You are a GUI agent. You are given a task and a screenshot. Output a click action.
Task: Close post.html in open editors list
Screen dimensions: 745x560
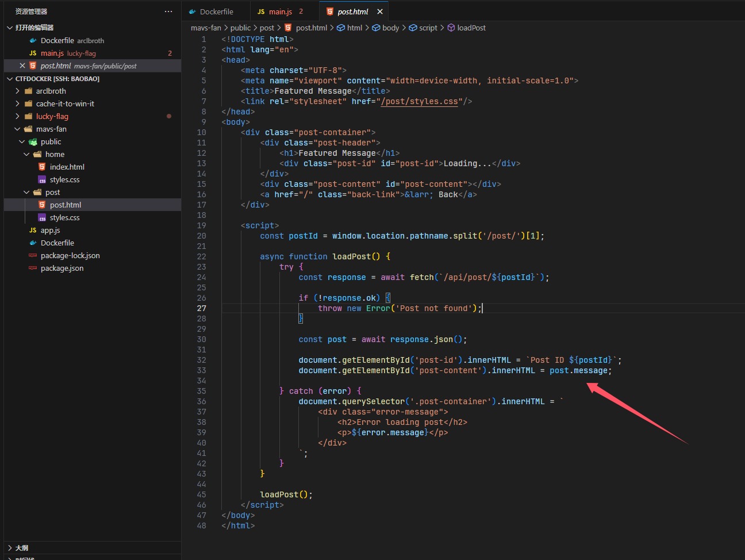click(22, 66)
